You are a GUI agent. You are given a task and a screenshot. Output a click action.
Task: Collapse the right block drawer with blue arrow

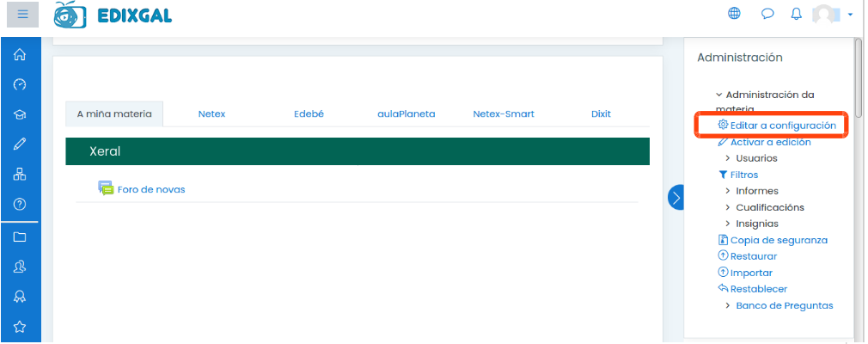click(x=675, y=197)
